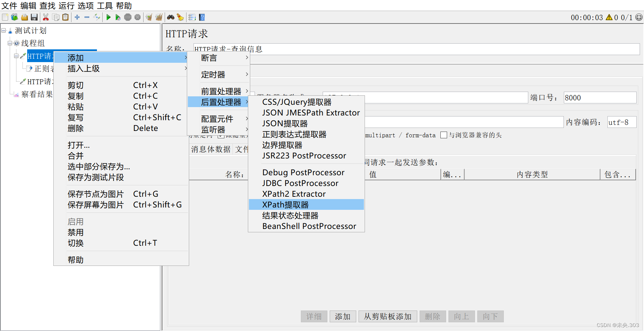
Task: Click the thread status icon at top right
Action: [639, 17]
